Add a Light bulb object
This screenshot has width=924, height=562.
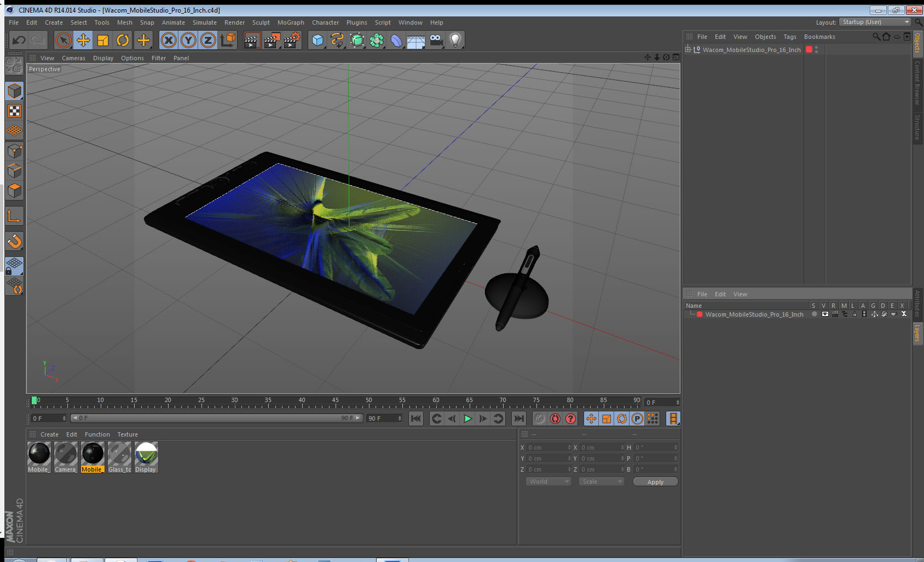(x=455, y=40)
